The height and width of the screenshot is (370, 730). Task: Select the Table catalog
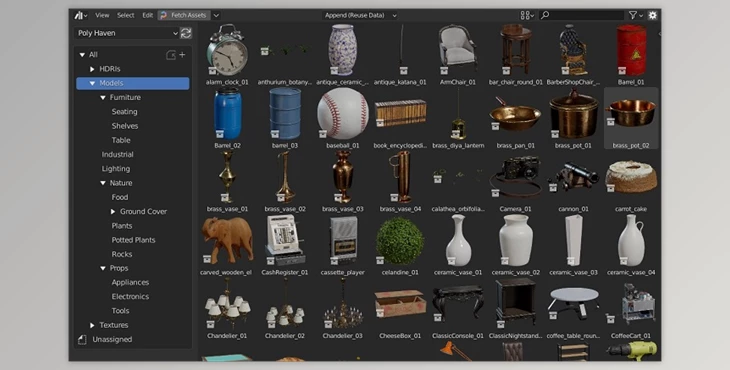(121, 140)
